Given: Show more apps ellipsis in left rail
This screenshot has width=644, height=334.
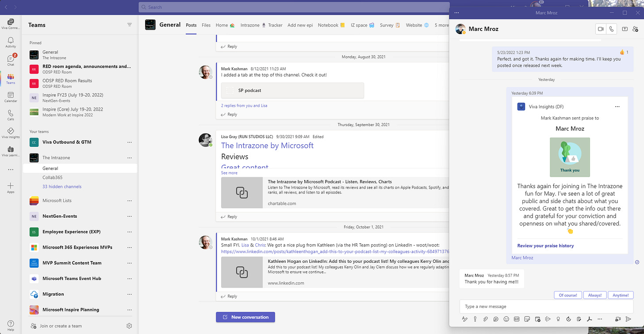Looking at the screenshot, I should click(11, 169).
